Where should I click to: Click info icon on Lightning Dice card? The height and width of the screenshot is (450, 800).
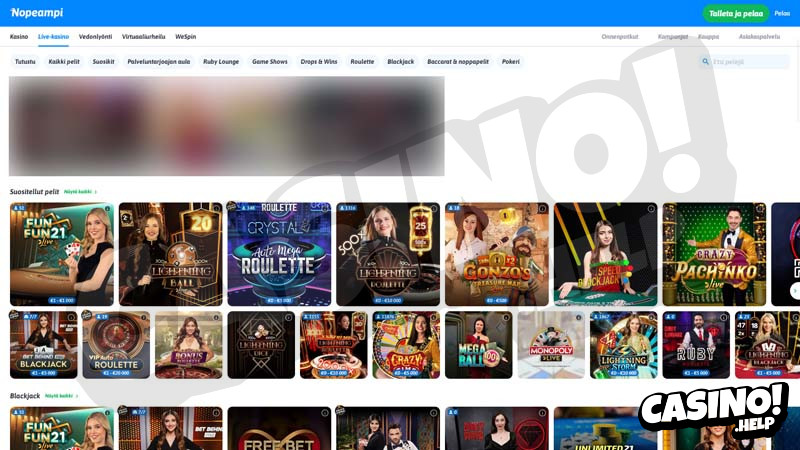pos(289,317)
